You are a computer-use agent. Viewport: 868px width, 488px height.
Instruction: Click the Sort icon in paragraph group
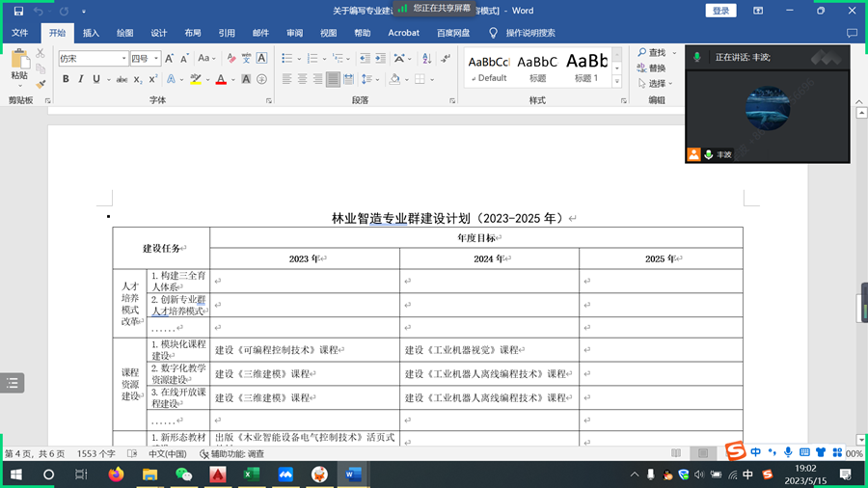click(x=425, y=58)
